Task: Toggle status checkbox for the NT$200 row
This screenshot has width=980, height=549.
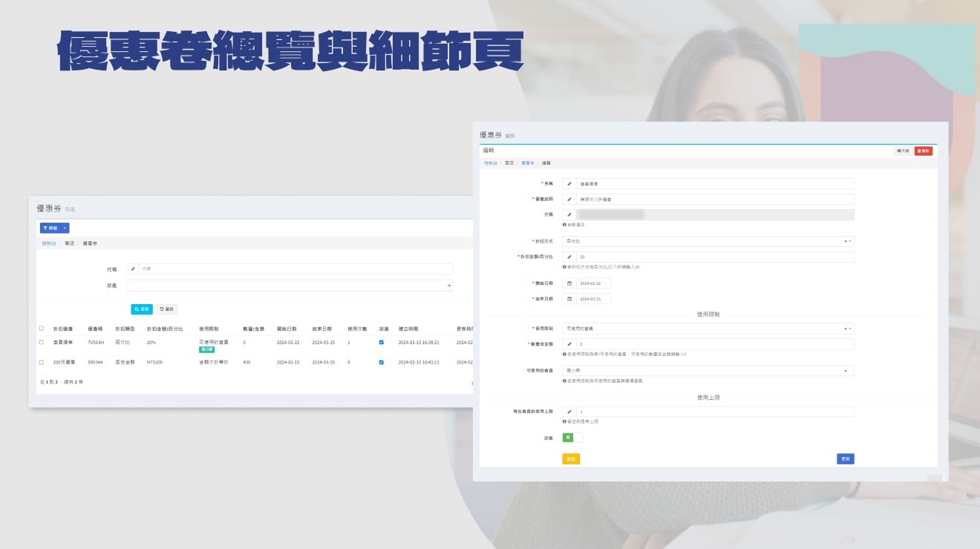Action: coord(382,362)
